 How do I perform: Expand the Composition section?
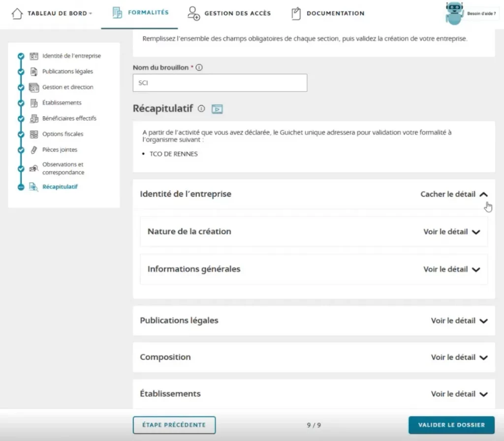[x=459, y=357]
